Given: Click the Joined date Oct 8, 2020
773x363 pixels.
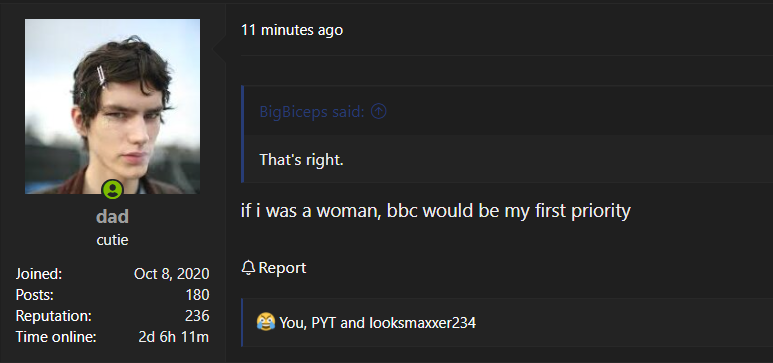Looking at the screenshot, I should click(x=172, y=274).
